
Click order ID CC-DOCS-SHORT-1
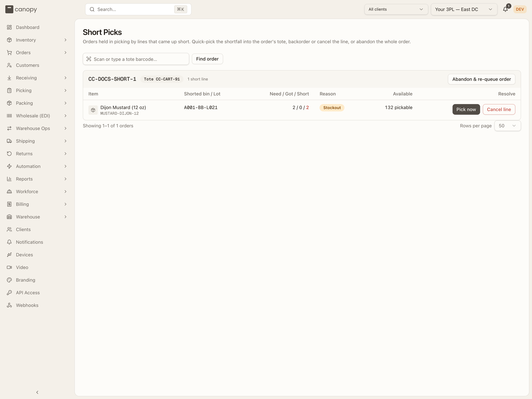click(112, 79)
